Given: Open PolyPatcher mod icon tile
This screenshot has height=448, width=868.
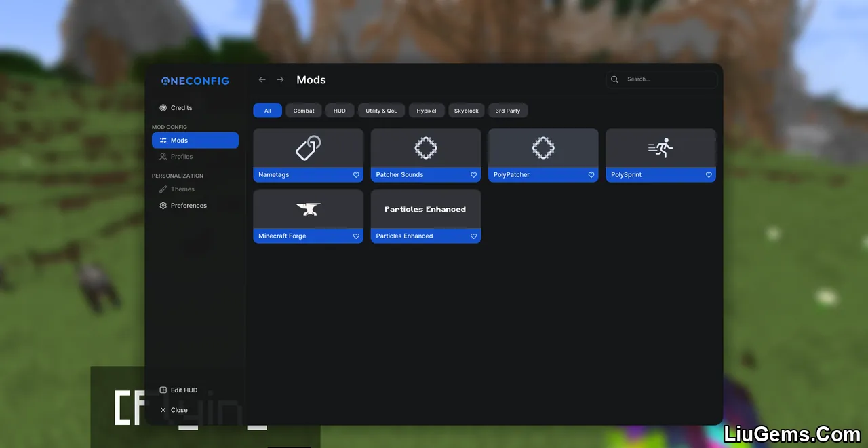Looking at the screenshot, I should (x=543, y=148).
